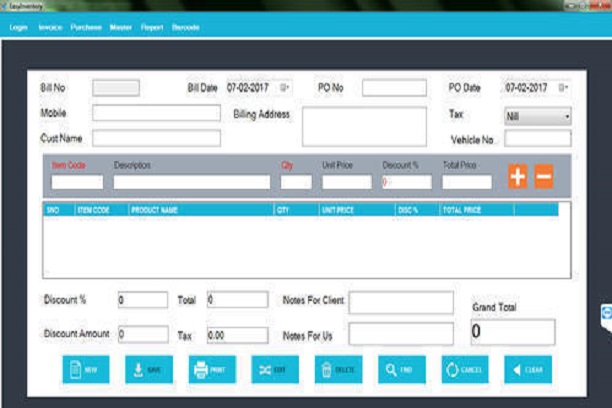Click the Total field next to Discount %
The image size is (612, 408).
[238, 300]
